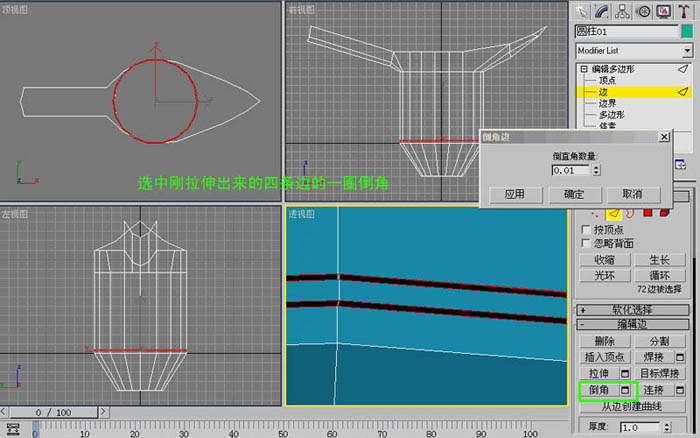This screenshot has width=700, height=438.
Task: Click the 目标焊接 button
Action: [659, 374]
